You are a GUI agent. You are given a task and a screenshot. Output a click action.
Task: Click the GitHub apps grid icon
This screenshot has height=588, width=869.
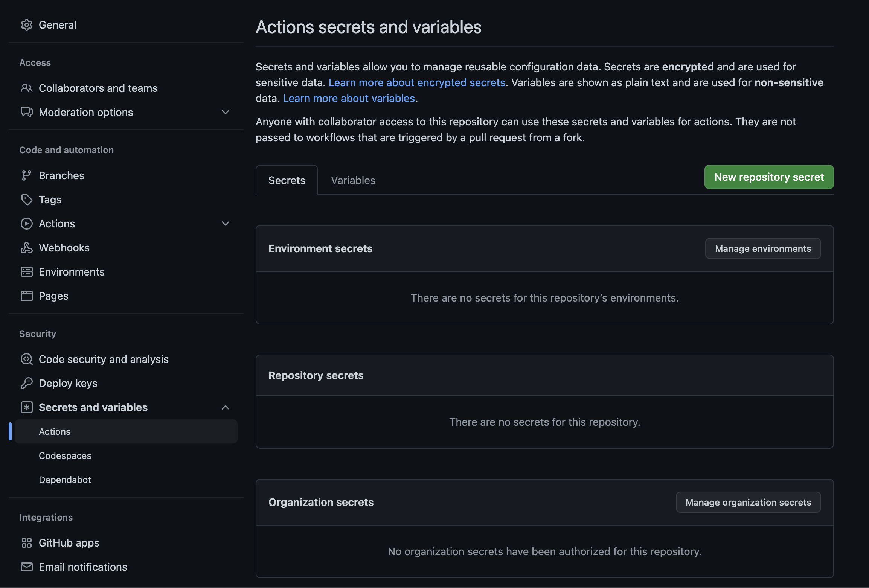[x=26, y=543]
